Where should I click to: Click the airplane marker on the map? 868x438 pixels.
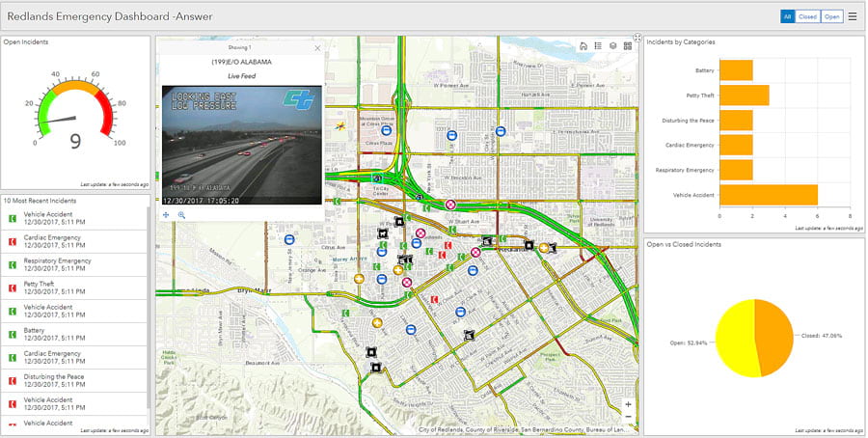[x=340, y=126]
